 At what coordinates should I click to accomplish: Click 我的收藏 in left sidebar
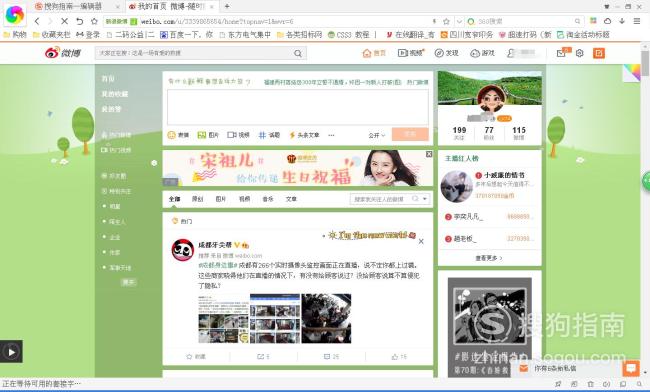click(x=115, y=94)
